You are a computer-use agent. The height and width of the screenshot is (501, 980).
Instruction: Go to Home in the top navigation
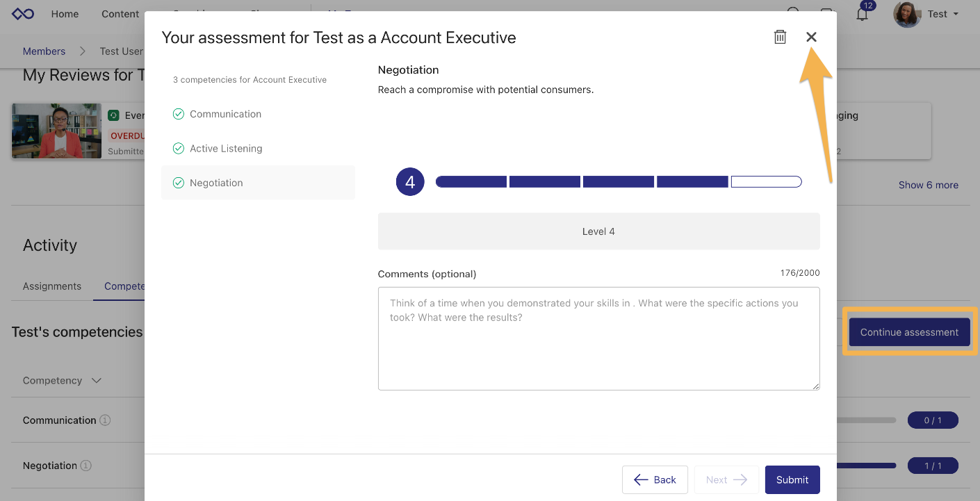pos(65,13)
